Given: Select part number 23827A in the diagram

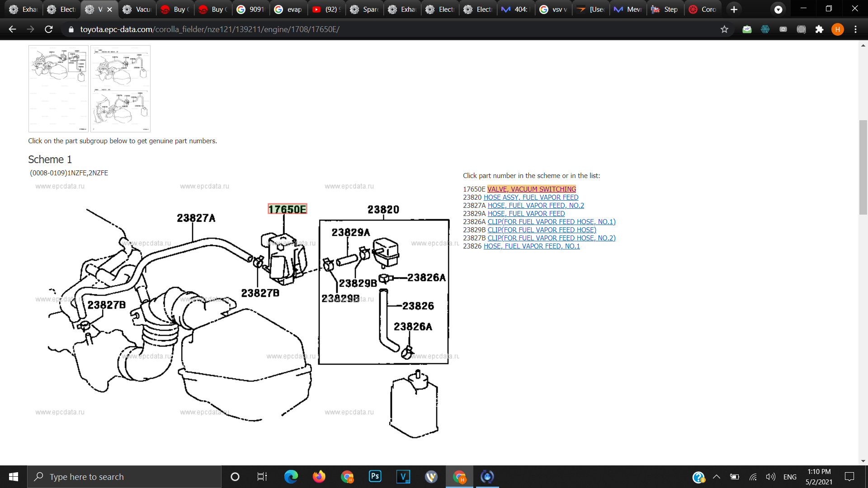Looking at the screenshot, I should pos(196,218).
